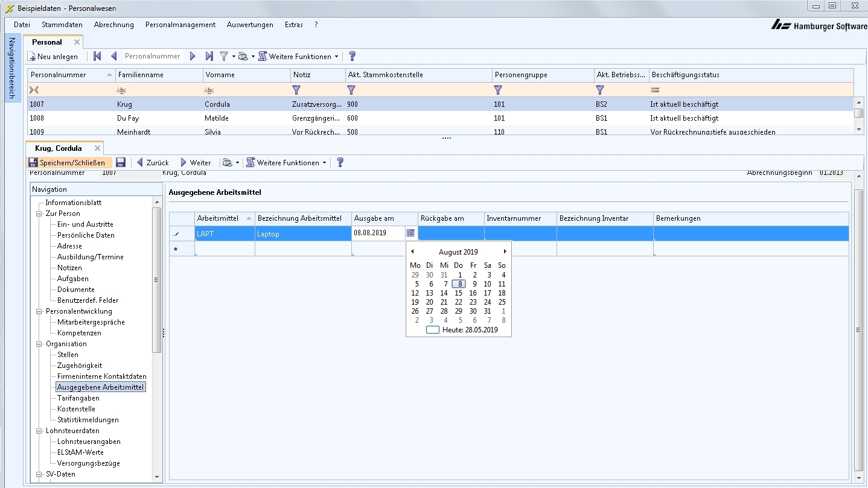
Task: Click the calendar icon in the Ausgabe am cell
Action: tap(410, 233)
